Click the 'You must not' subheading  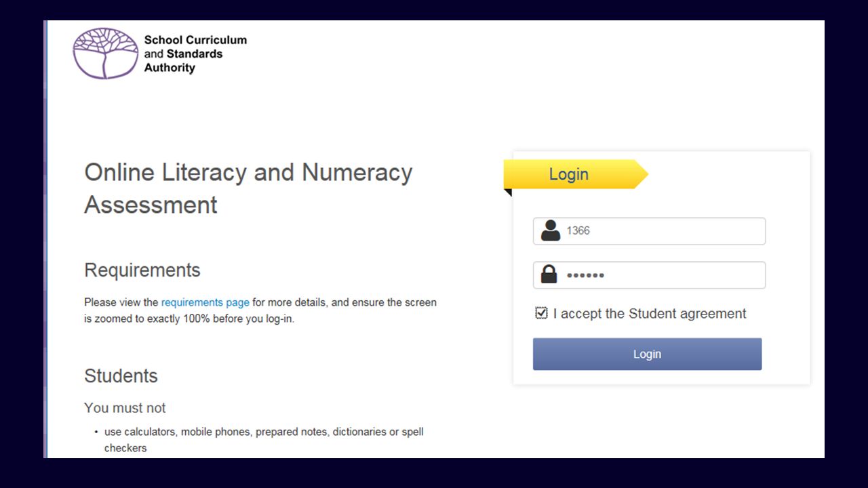tap(125, 407)
